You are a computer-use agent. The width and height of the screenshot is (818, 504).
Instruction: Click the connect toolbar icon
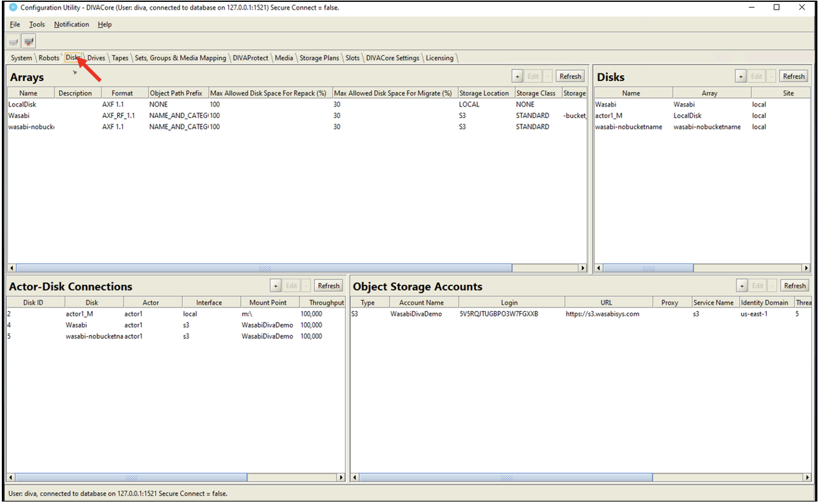pyautogui.click(x=14, y=41)
